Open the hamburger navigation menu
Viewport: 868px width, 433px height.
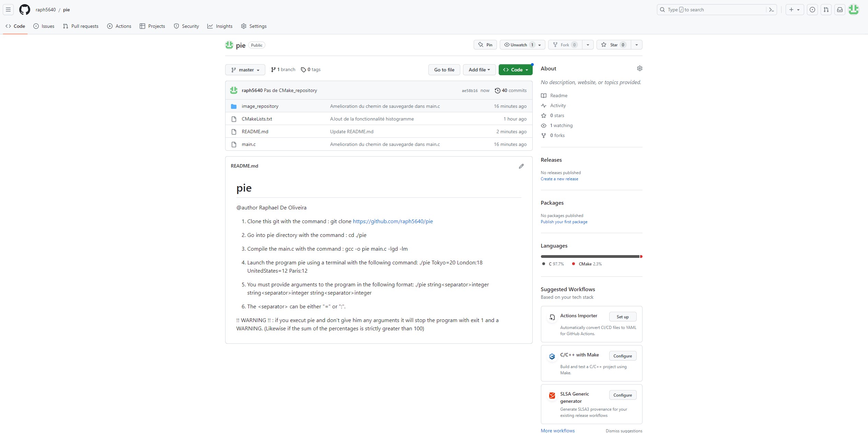click(x=8, y=10)
